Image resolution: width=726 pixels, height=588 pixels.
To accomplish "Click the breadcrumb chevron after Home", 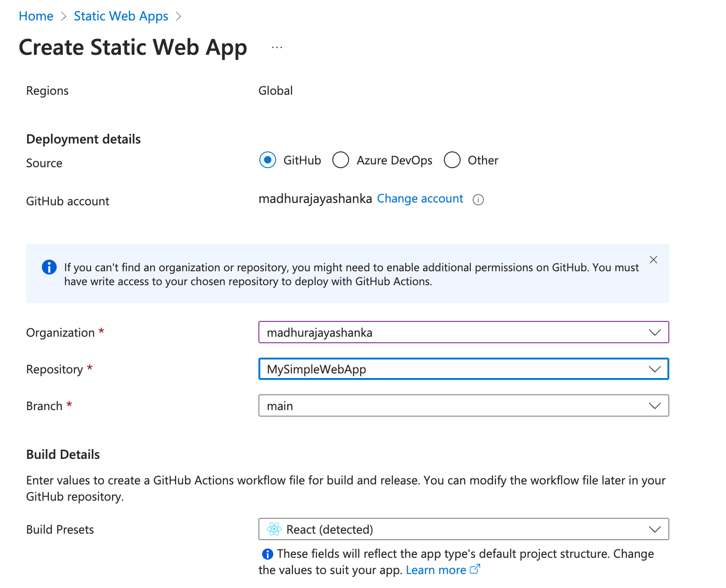I will (x=64, y=17).
